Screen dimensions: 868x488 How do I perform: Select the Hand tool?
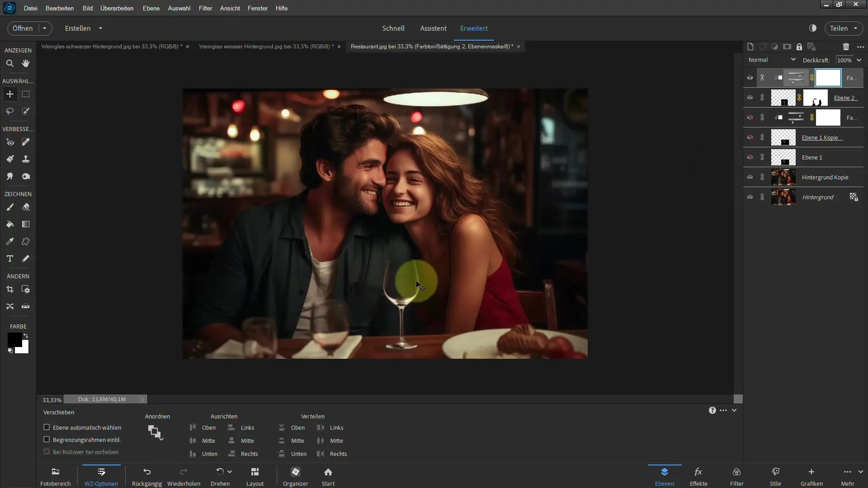[x=26, y=64]
